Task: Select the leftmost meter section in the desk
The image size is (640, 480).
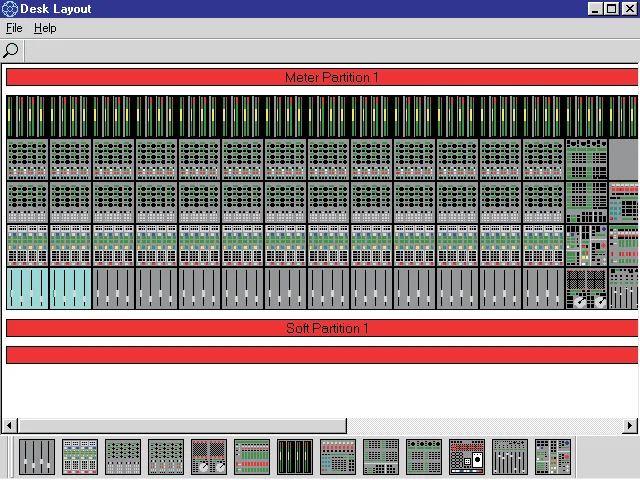Action: click(x=27, y=116)
